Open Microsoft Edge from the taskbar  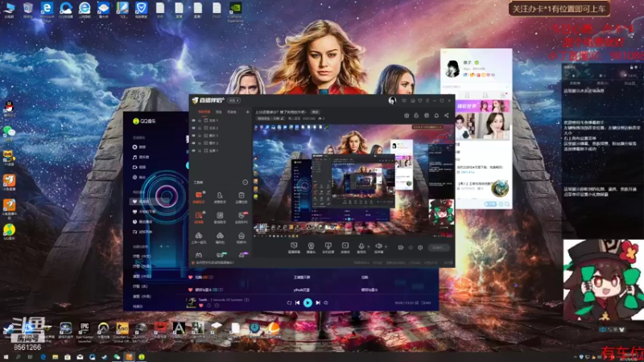tap(43, 357)
